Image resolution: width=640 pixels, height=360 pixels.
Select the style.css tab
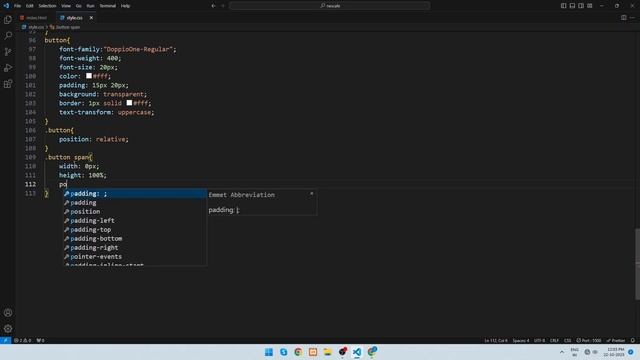[73, 18]
